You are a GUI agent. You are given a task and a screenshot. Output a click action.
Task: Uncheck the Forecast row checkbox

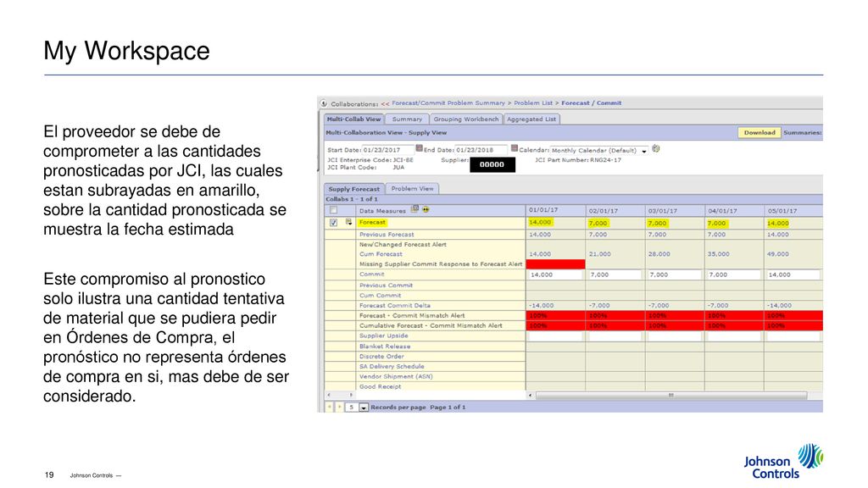coord(333,223)
